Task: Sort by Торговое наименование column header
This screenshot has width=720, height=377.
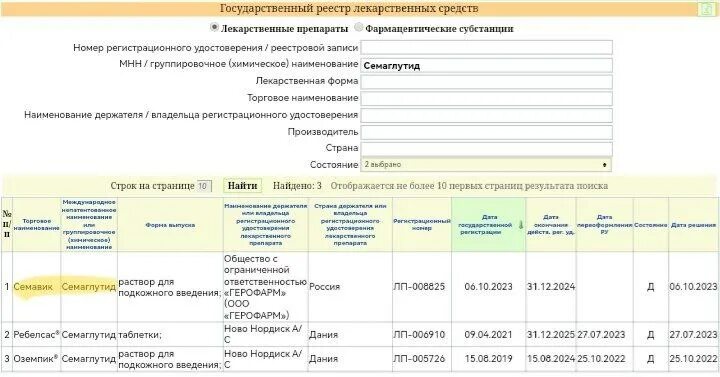Action: click(36, 225)
